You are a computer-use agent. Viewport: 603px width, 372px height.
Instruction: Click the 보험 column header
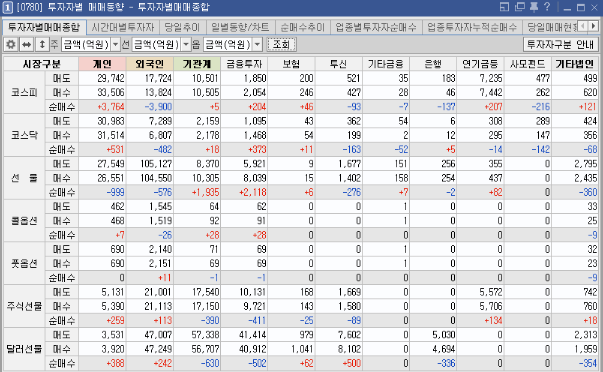tap(292, 64)
